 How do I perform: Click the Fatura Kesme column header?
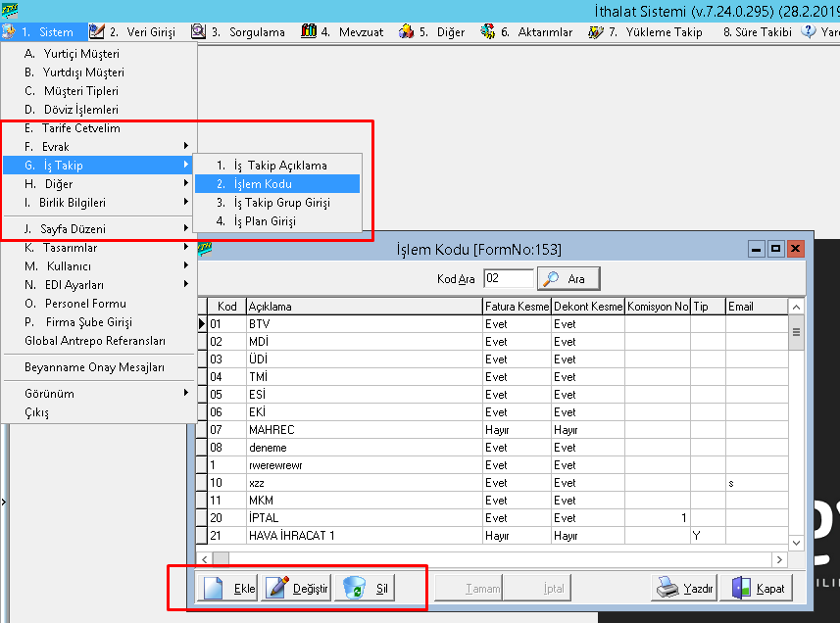[517, 307]
